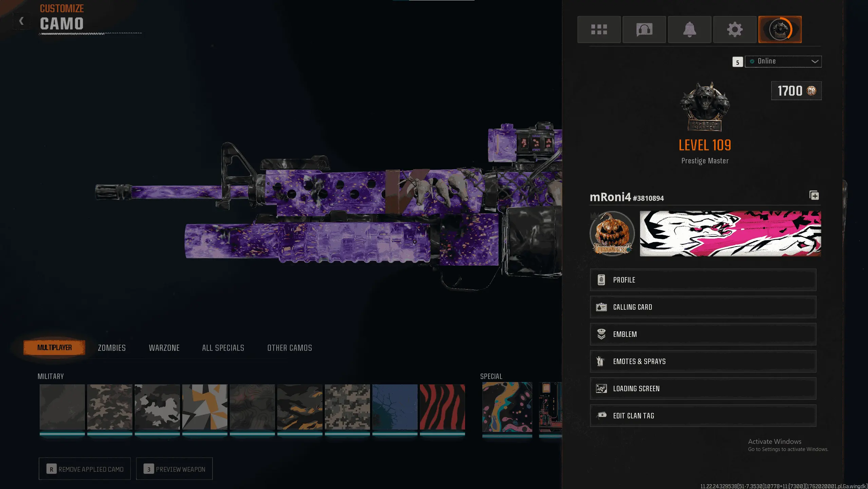The width and height of the screenshot is (868, 489).
Task: Open the notifications bell icon
Action: [x=689, y=29]
